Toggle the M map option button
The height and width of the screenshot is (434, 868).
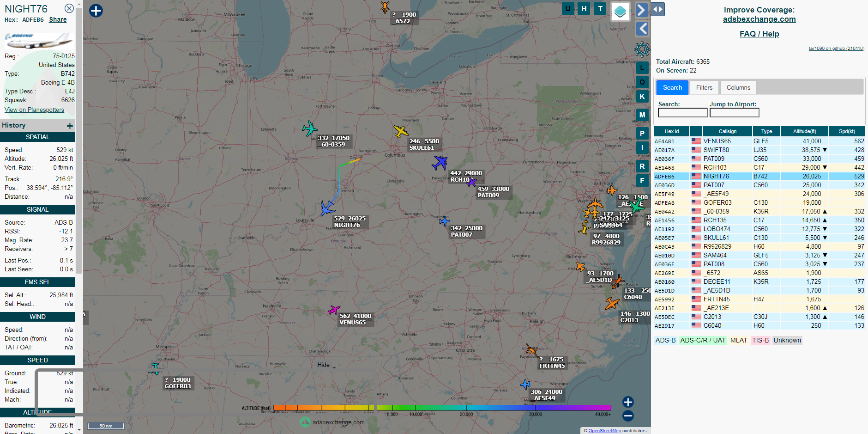(642, 115)
